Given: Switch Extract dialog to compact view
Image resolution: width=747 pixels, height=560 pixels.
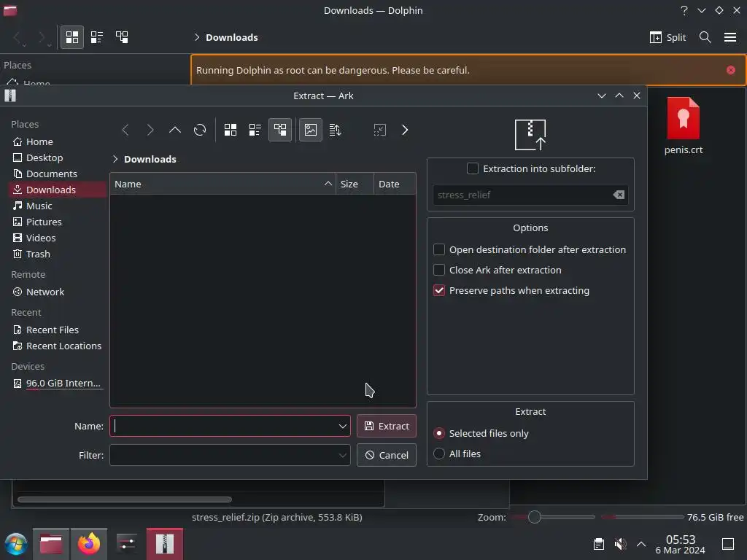Looking at the screenshot, I should click(x=255, y=130).
